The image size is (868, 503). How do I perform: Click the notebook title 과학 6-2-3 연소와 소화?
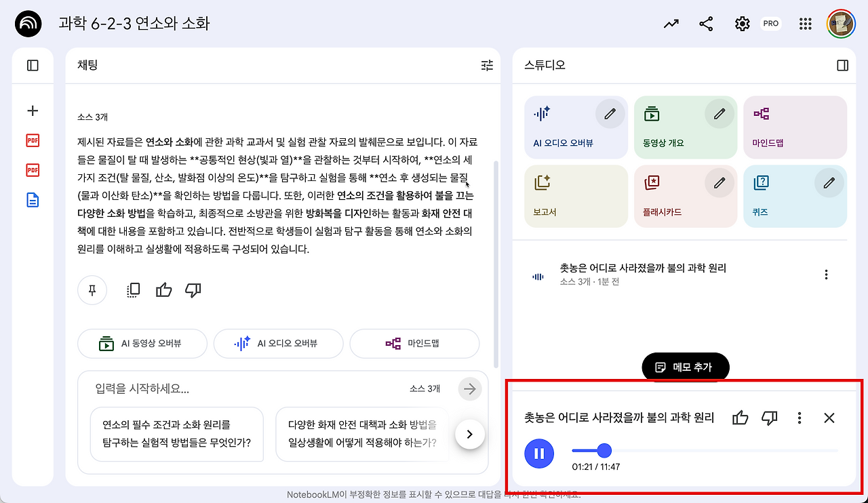134,24
